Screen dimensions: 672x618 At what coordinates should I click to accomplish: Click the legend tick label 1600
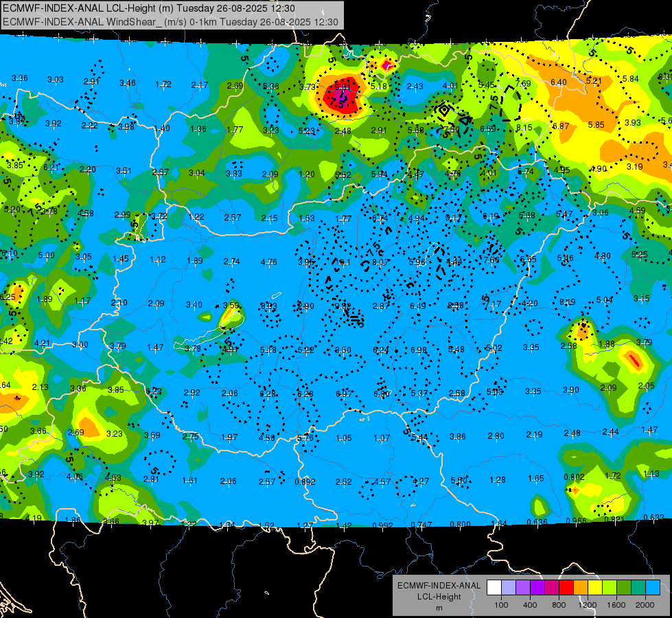(x=616, y=605)
